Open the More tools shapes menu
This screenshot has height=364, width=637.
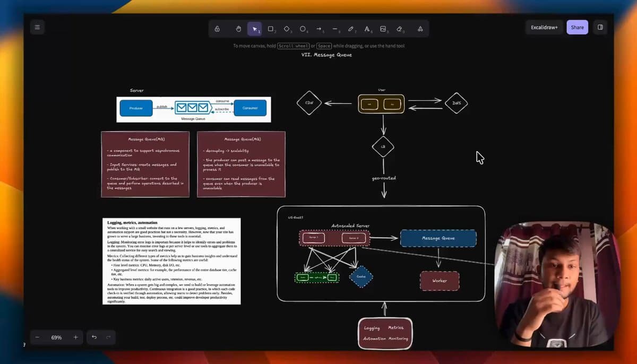pos(420,29)
